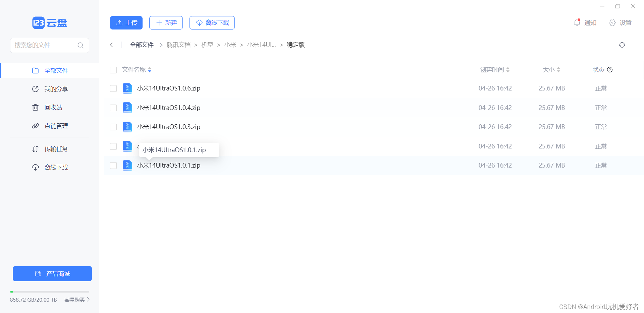This screenshot has height=313, width=644.
Task: Click the zip icon of 小米14UltraOS1.0.6.zip
Action: click(127, 88)
